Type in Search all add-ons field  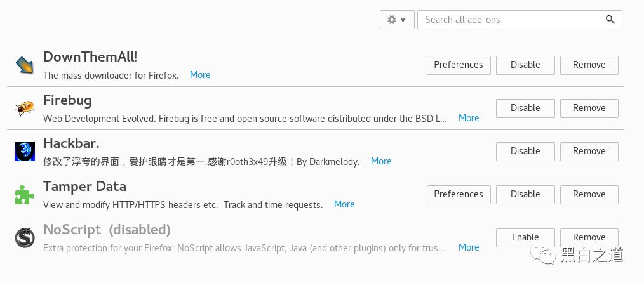click(511, 20)
